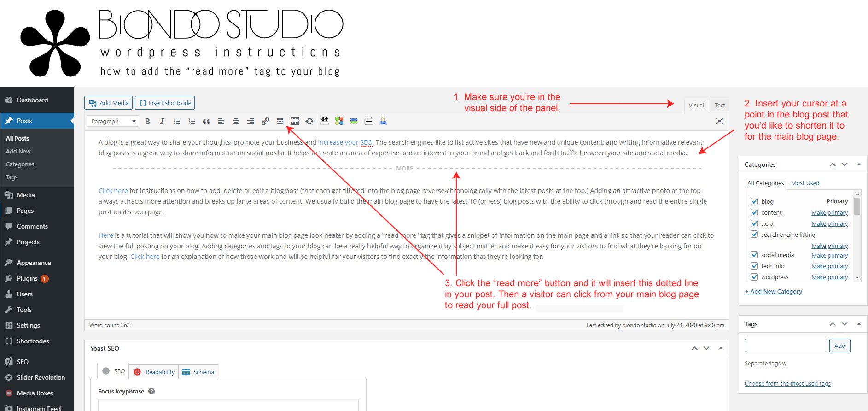The height and width of the screenshot is (411, 868).
Task: Click the Add Media button
Action: pyautogui.click(x=108, y=103)
